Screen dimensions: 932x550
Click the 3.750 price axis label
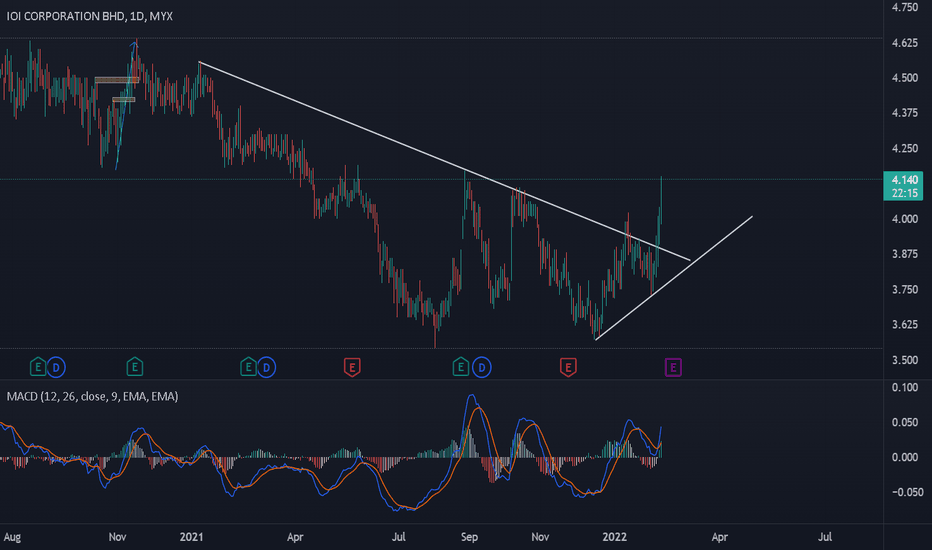905,290
